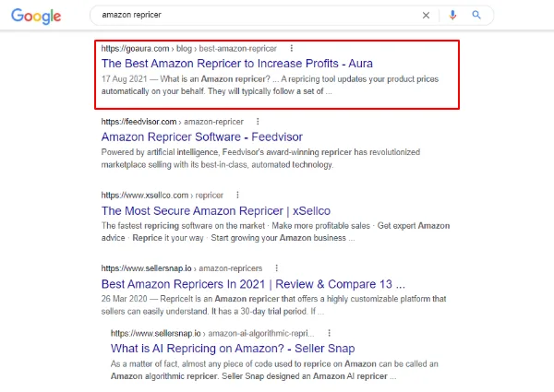Clear the search query with X icon
Screen dimensions: 554x392
click(x=426, y=15)
